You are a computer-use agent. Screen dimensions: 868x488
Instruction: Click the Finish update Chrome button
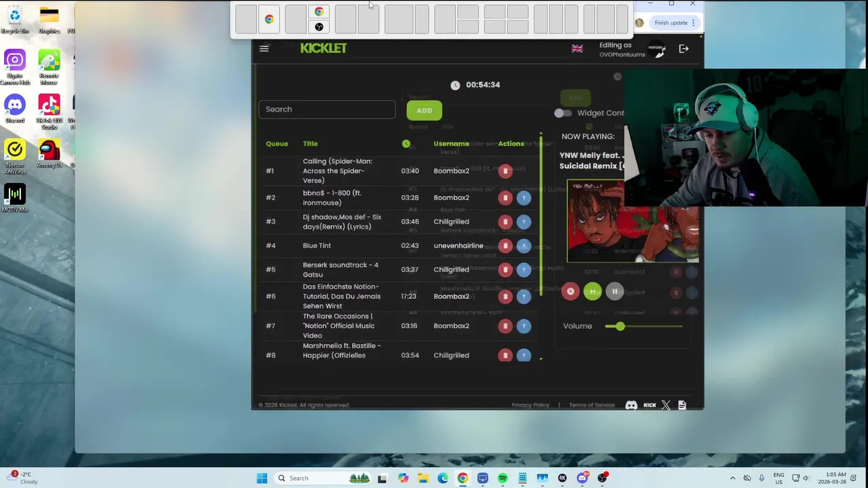click(x=675, y=23)
